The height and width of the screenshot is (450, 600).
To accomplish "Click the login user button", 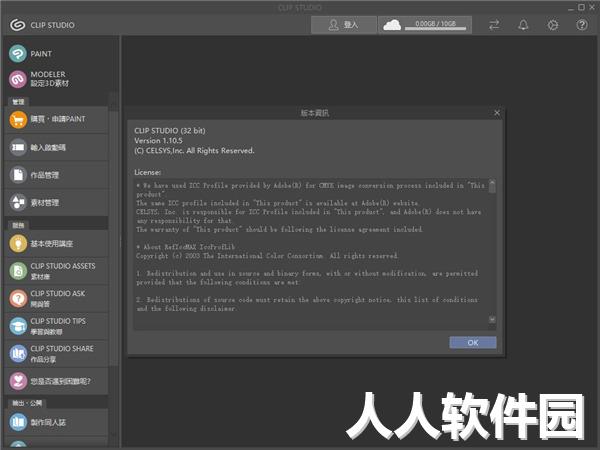I will (x=344, y=25).
